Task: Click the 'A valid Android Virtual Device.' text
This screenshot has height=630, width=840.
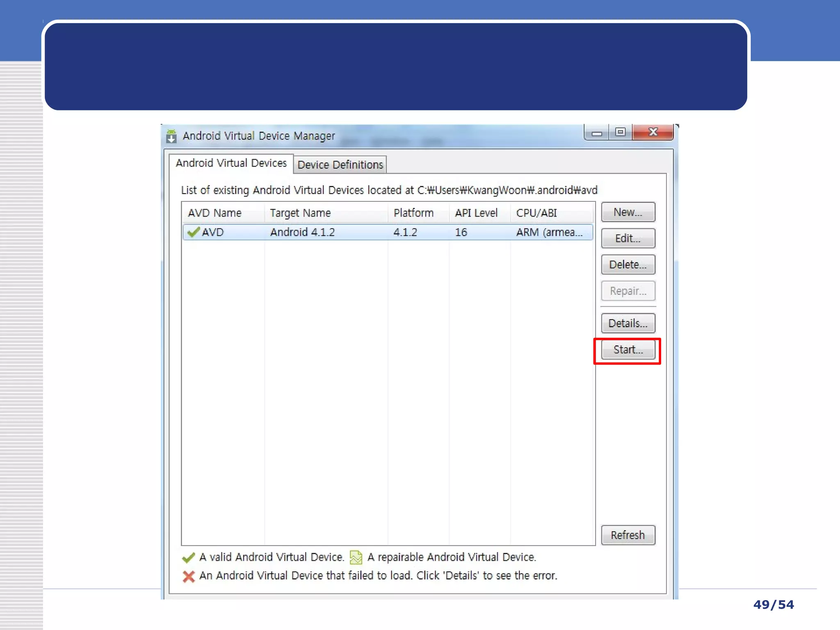Action: [272, 557]
